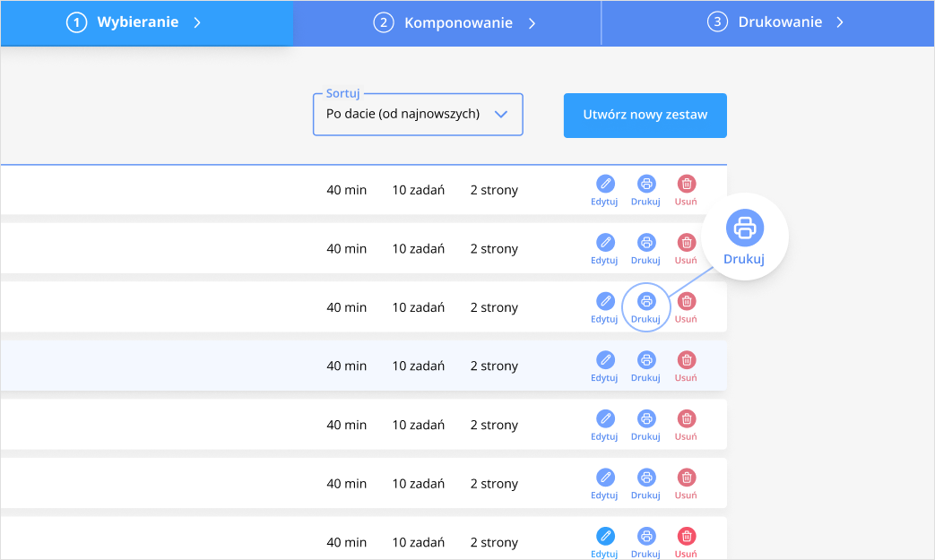Viewport: 935px width, 560px height.
Task: Click Drukuj printer icon in the first row
Action: point(646,184)
